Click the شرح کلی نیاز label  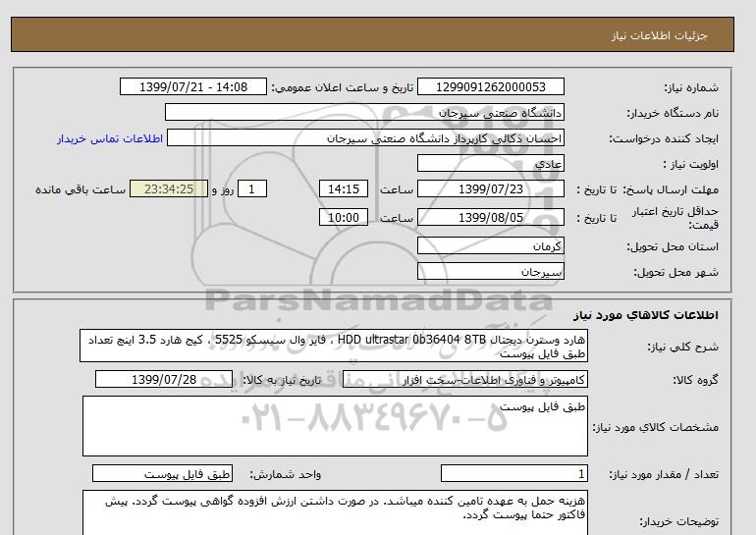point(682,347)
